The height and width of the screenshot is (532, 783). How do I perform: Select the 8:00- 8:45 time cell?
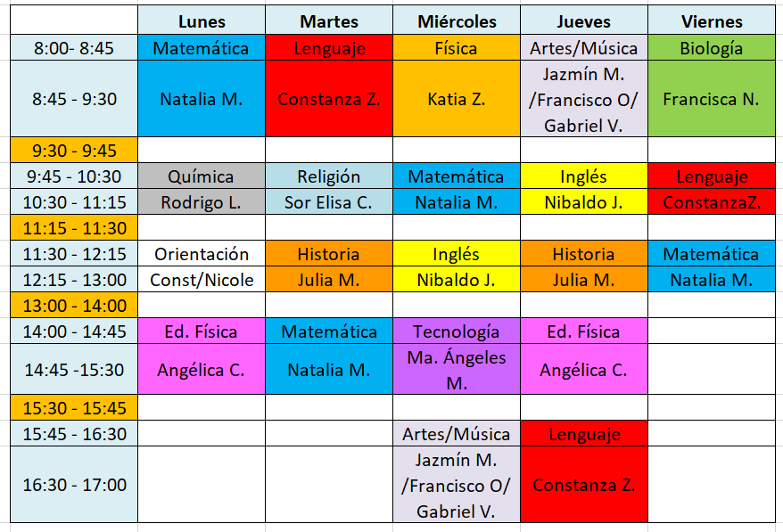[x=74, y=48]
